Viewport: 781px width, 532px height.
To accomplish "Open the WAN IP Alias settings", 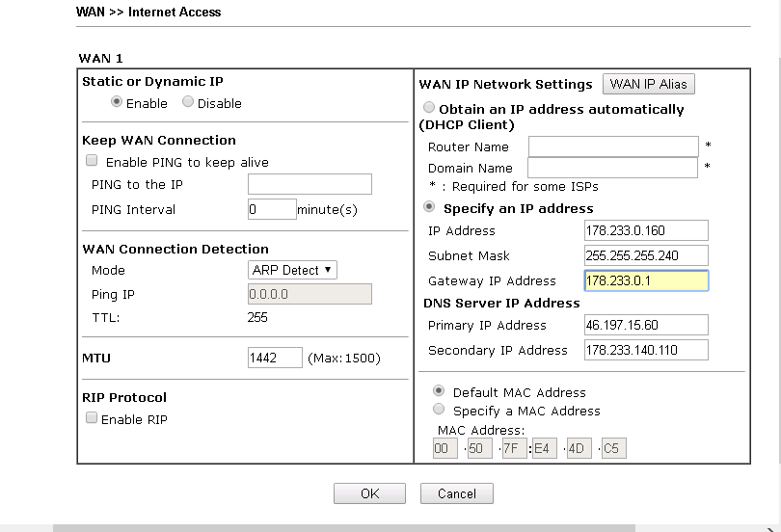I will point(648,84).
